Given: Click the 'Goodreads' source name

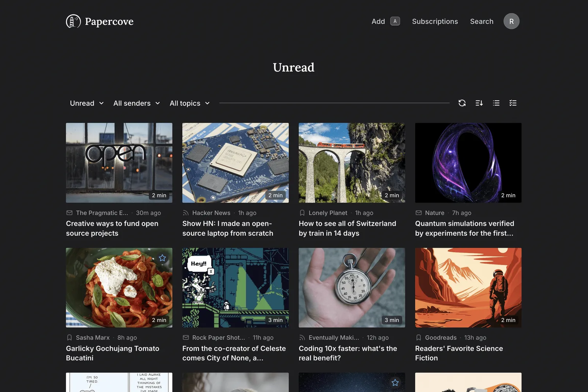Looking at the screenshot, I should [441, 338].
